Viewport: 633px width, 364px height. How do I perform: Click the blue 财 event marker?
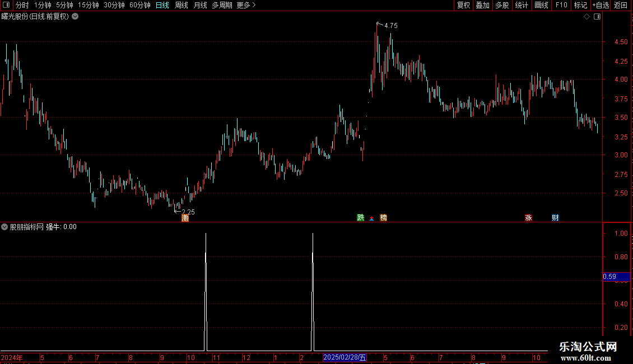[556, 217]
